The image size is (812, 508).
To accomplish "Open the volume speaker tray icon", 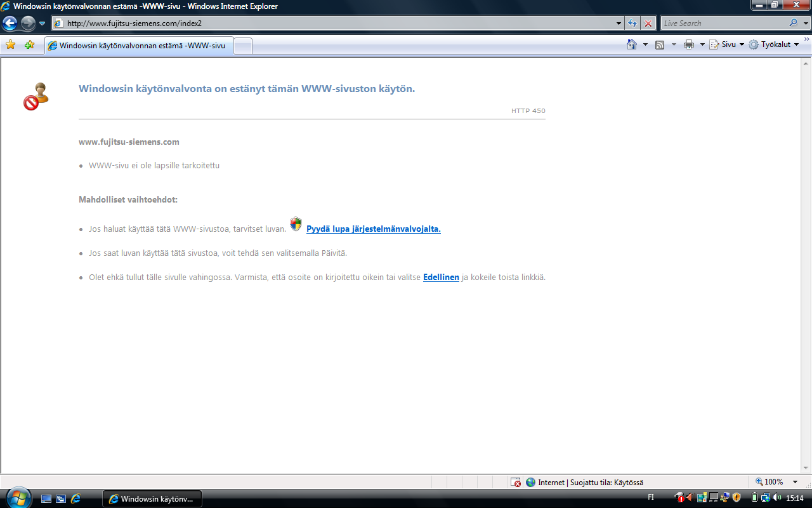I will click(x=776, y=497).
